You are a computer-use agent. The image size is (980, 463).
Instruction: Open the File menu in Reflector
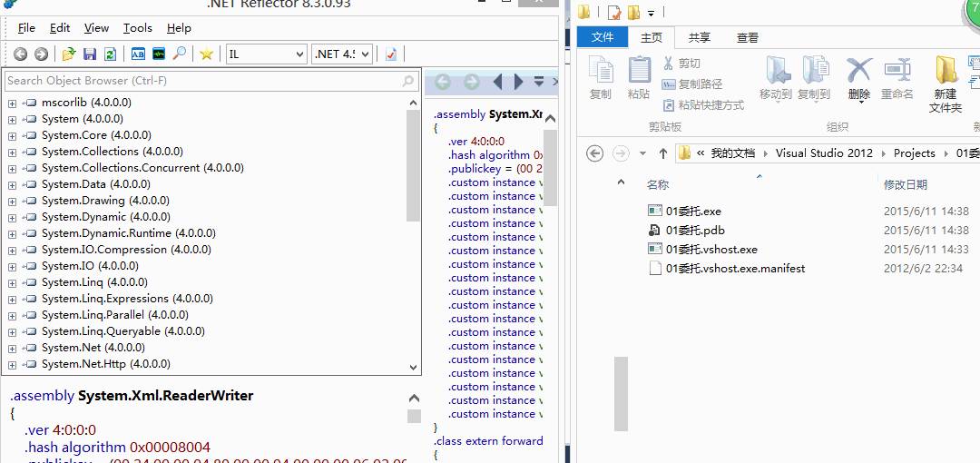tap(26, 28)
